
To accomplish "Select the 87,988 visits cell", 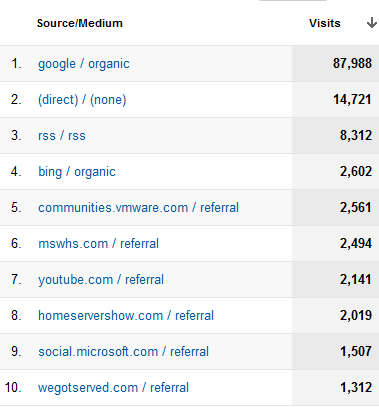I will coord(335,63).
